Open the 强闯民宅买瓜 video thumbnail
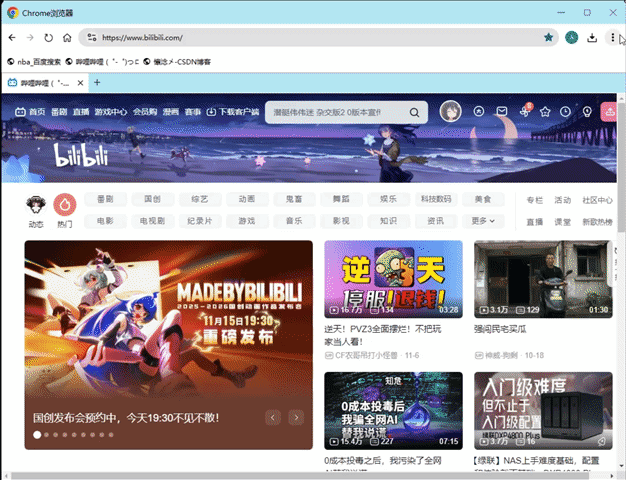This screenshot has height=480, width=626. [x=543, y=279]
